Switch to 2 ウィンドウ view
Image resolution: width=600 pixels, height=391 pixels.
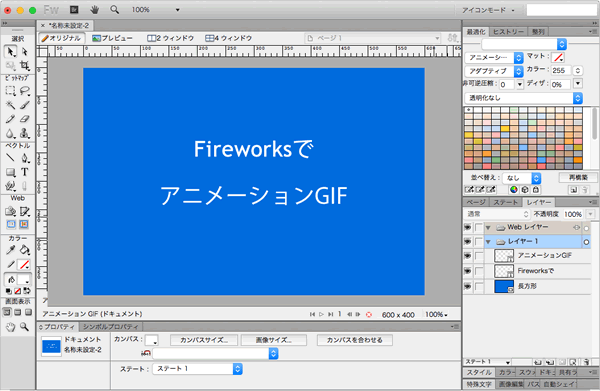171,38
